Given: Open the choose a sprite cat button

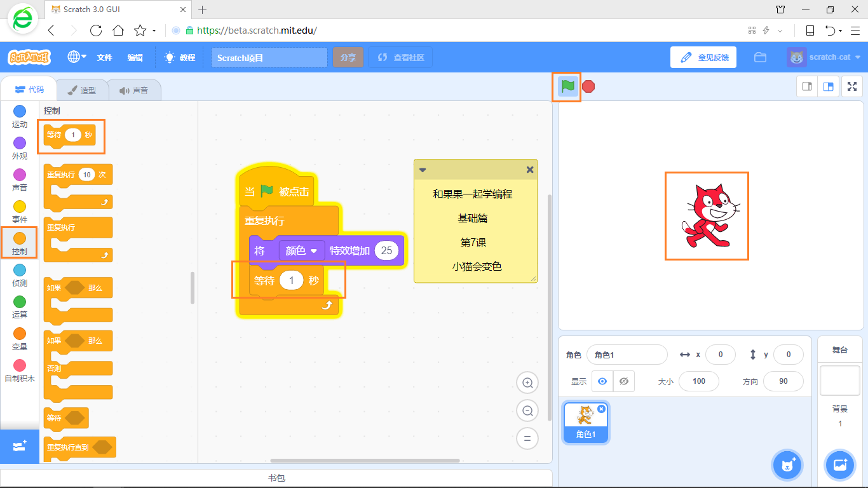Looking at the screenshot, I should pyautogui.click(x=787, y=465).
